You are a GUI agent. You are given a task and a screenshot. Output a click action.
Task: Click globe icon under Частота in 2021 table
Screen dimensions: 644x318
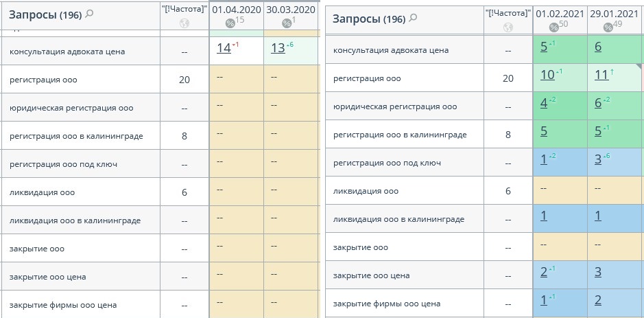(508, 27)
